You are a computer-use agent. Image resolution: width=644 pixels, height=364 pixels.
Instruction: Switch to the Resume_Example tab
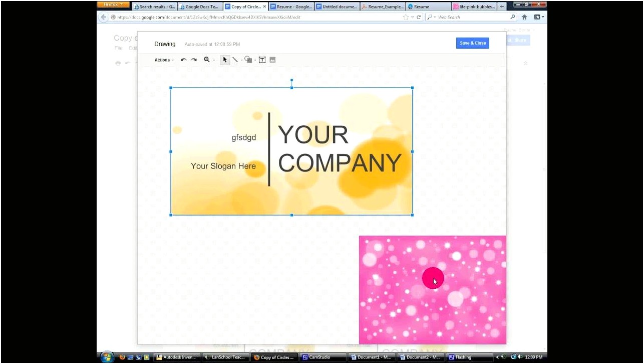(x=382, y=7)
